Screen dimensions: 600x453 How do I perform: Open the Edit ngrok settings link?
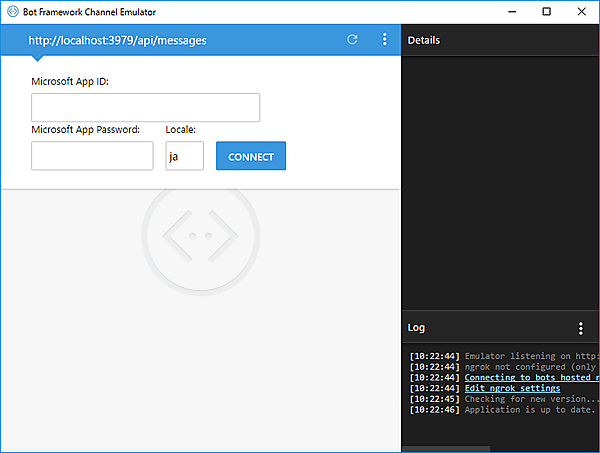[512, 388]
